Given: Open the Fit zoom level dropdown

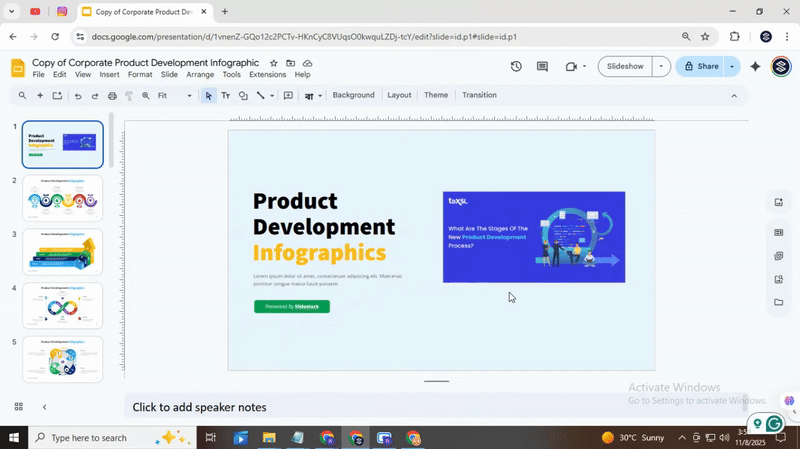Looking at the screenshot, I should 175,96.
